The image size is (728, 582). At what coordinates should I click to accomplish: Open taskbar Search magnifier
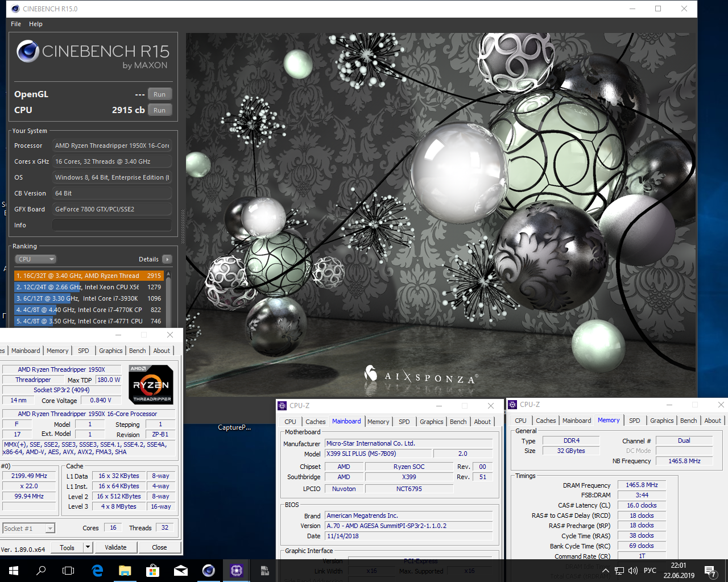pyautogui.click(x=41, y=571)
